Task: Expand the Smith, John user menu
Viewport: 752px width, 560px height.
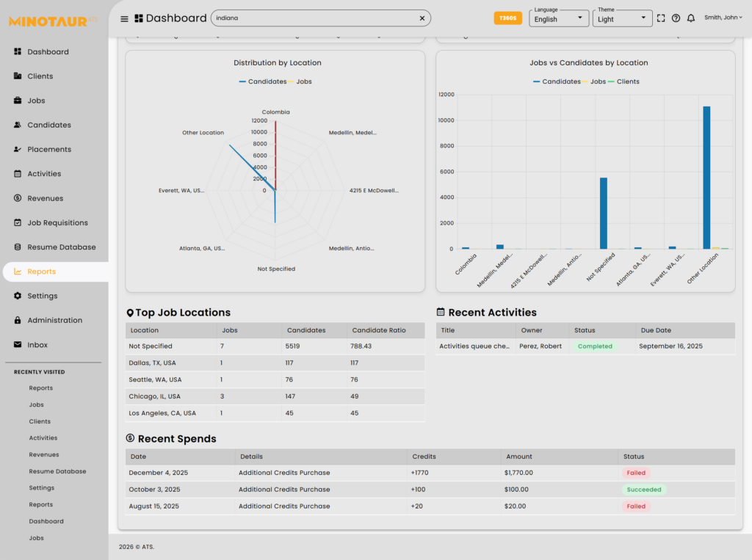Action: coord(723,18)
